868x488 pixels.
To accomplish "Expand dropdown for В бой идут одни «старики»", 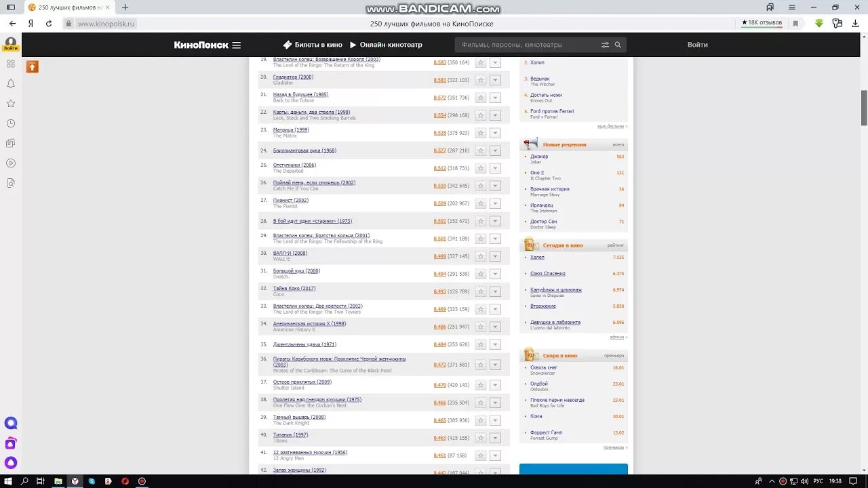I will [x=495, y=221].
